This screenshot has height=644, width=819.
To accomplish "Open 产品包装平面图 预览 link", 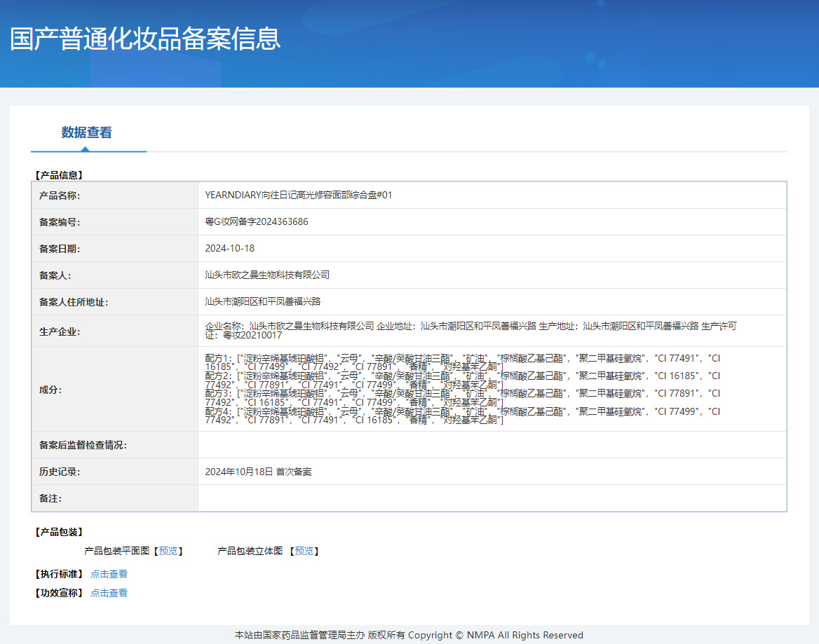I will point(168,551).
